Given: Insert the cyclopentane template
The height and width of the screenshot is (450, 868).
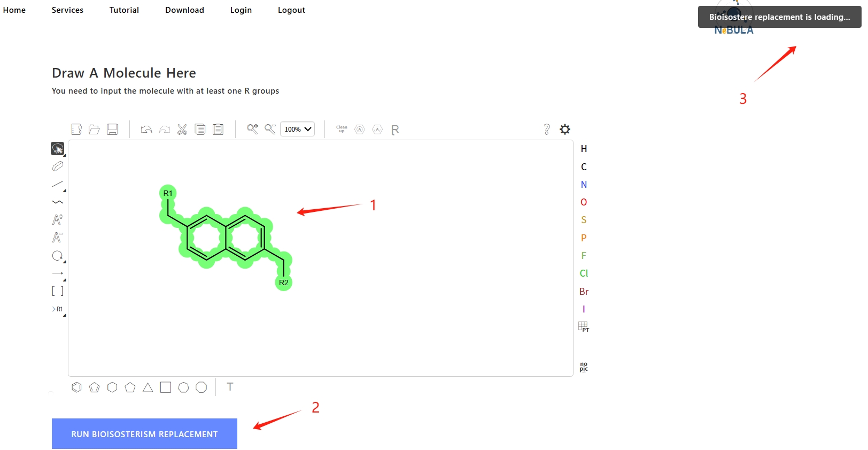Looking at the screenshot, I should (130, 387).
